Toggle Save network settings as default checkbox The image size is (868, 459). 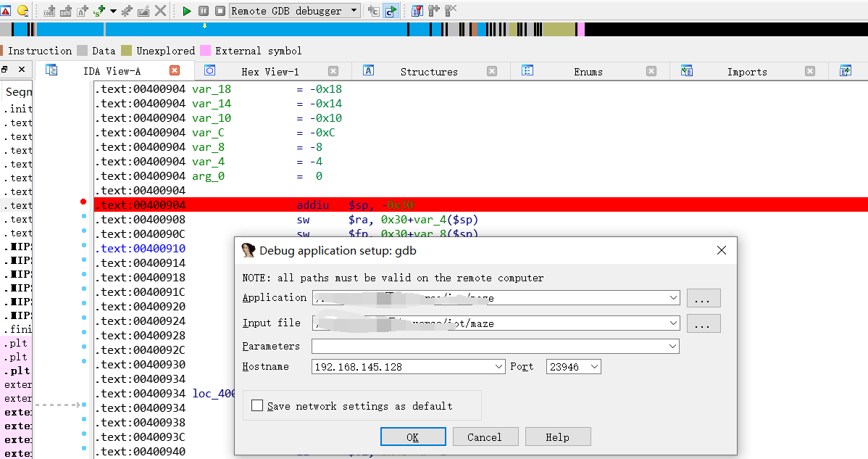point(257,406)
